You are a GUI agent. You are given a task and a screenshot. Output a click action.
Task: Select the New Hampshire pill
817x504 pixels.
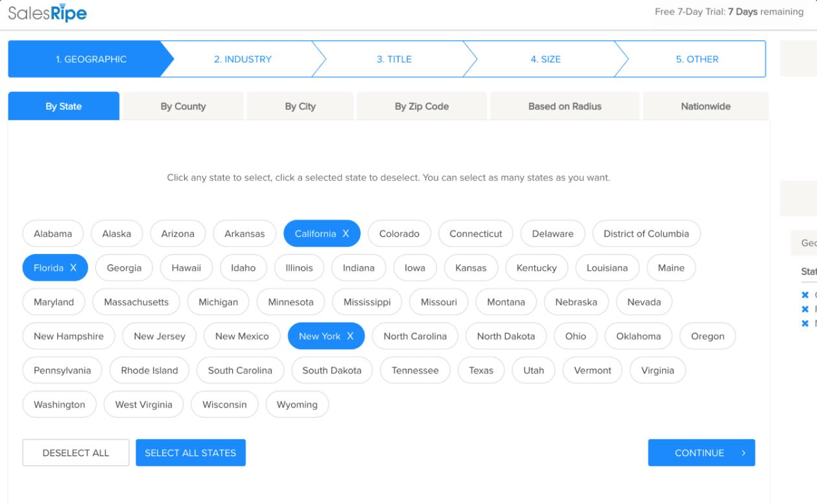click(69, 336)
